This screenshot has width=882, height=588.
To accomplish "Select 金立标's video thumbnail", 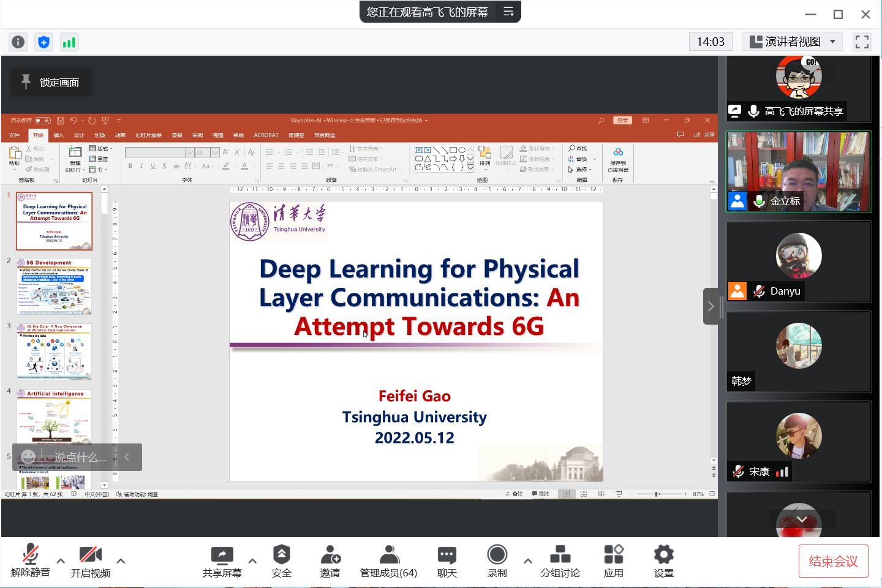I will 799,172.
